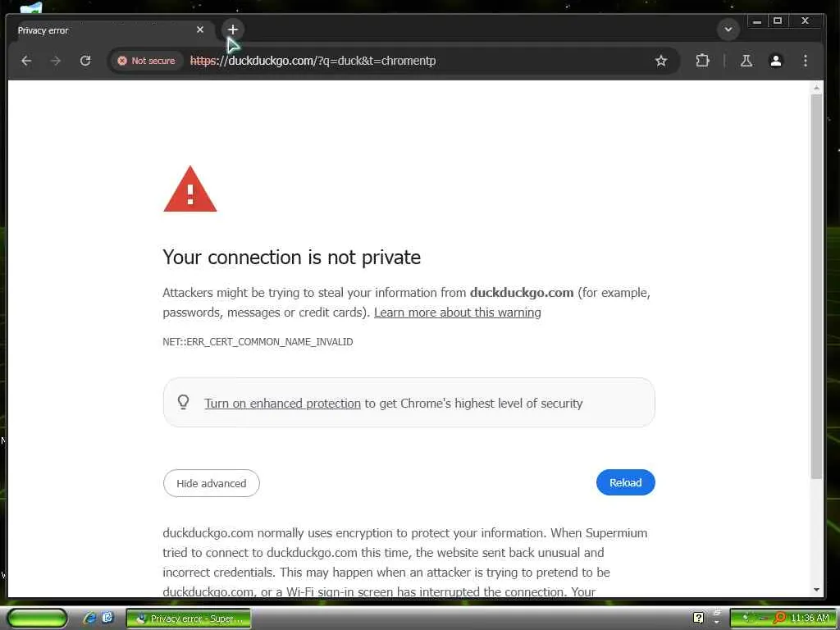Image resolution: width=840 pixels, height=630 pixels.
Task: Click the bold duckduckgo.com text in warning
Action: pos(521,293)
